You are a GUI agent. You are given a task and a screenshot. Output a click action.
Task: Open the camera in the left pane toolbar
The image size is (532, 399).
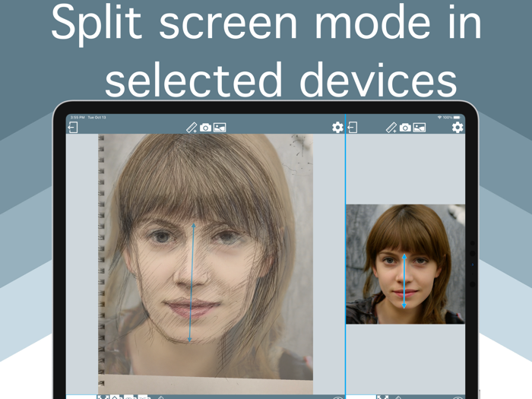click(206, 128)
